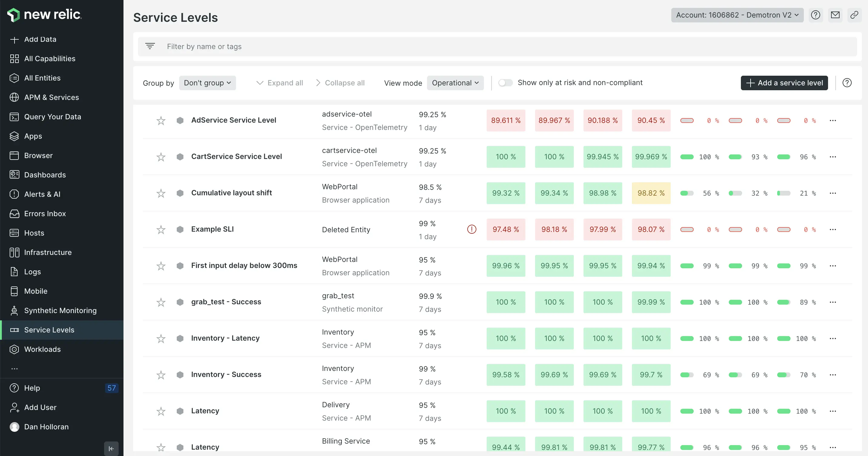Open the Operational view mode dropdown
The height and width of the screenshot is (456, 868).
455,83
